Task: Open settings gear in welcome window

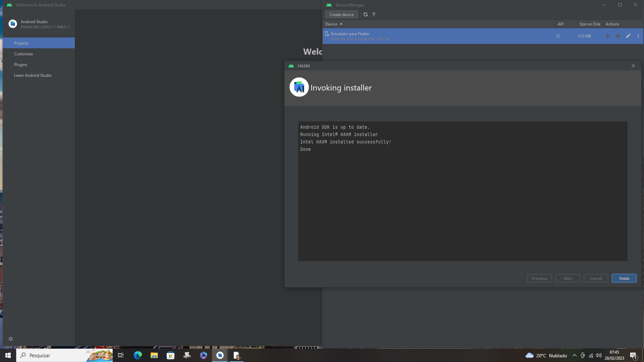Action: click(11, 339)
